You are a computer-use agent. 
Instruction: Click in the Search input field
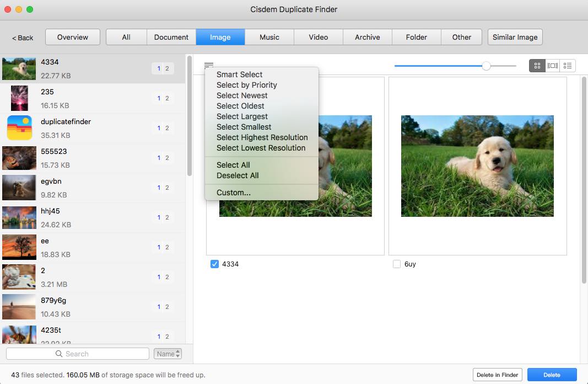point(78,354)
